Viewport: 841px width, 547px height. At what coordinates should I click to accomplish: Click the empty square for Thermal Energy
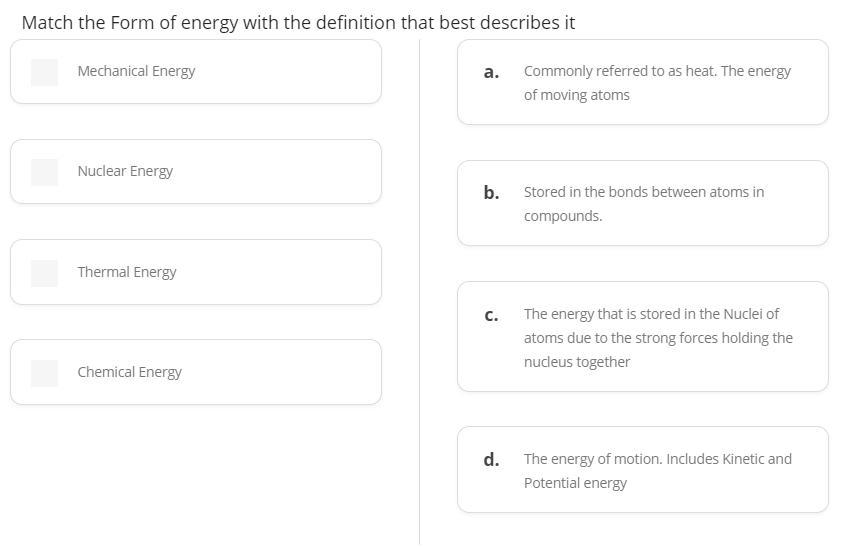coord(44,272)
